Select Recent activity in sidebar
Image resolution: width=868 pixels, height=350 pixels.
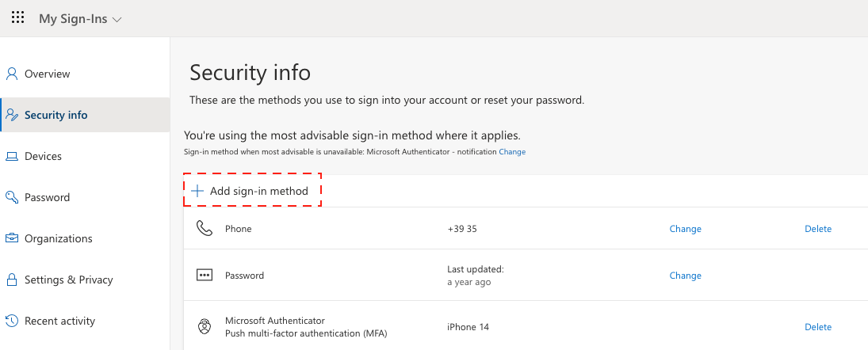(59, 321)
